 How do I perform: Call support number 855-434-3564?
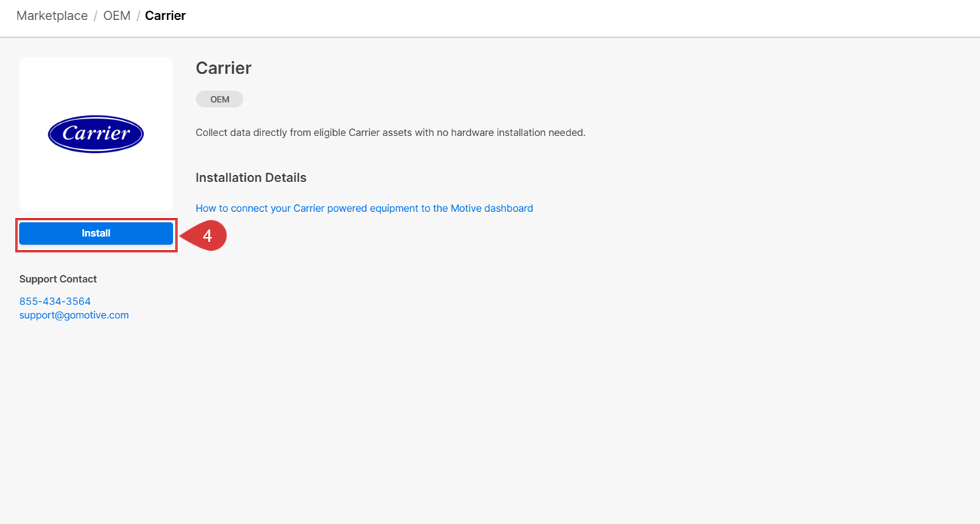pyautogui.click(x=55, y=301)
